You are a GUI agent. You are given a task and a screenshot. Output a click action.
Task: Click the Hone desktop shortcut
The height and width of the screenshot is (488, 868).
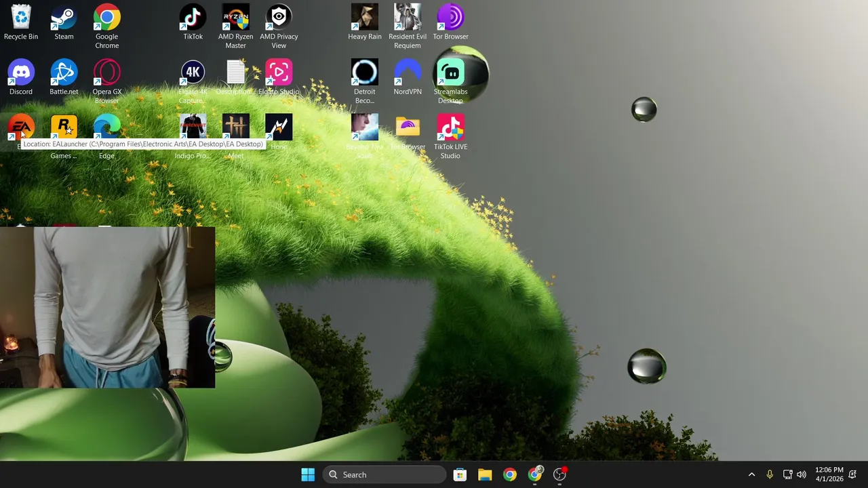pyautogui.click(x=279, y=132)
